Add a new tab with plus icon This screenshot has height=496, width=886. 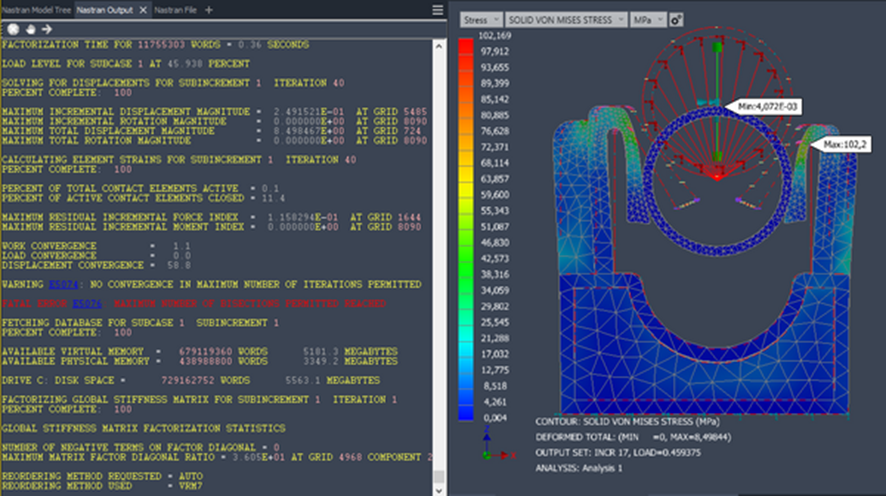209,9
